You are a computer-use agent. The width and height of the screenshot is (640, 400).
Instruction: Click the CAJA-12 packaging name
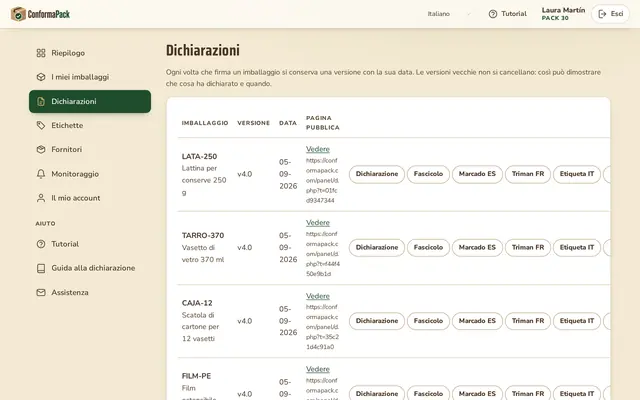click(x=197, y=303)
